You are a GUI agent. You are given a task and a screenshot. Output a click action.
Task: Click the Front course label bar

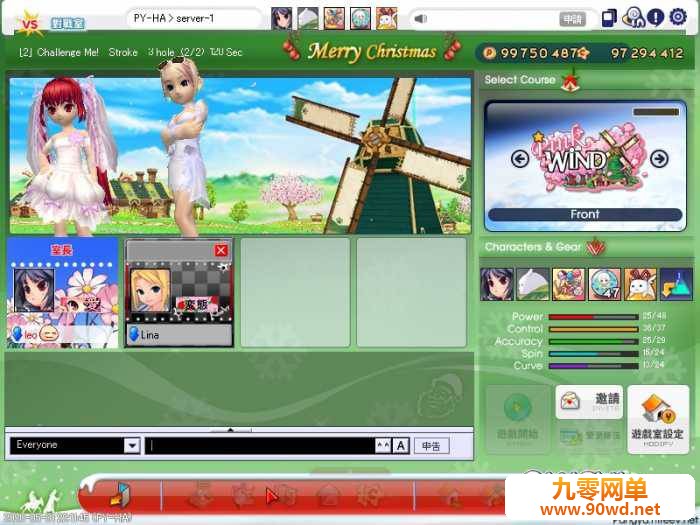click(585, 215)
